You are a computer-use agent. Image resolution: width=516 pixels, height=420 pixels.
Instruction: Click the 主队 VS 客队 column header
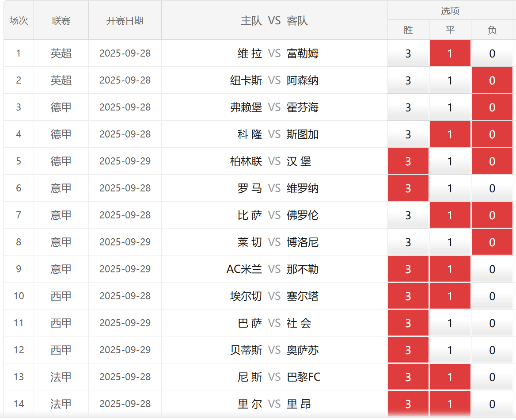pyautogui.click(x=274, y=21)
